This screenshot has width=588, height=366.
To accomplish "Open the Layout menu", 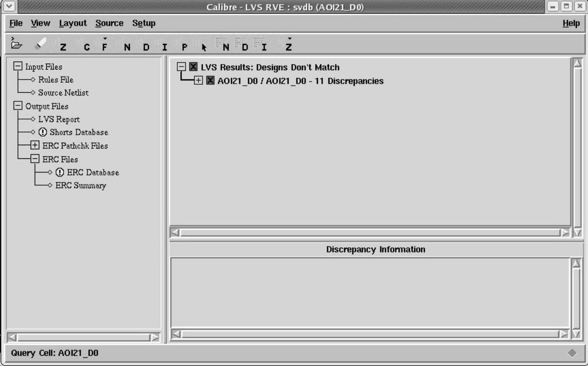I will (x=73, y=23).
